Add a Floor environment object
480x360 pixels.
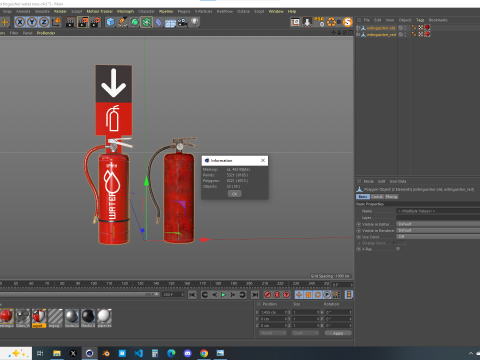click(170, 22)
